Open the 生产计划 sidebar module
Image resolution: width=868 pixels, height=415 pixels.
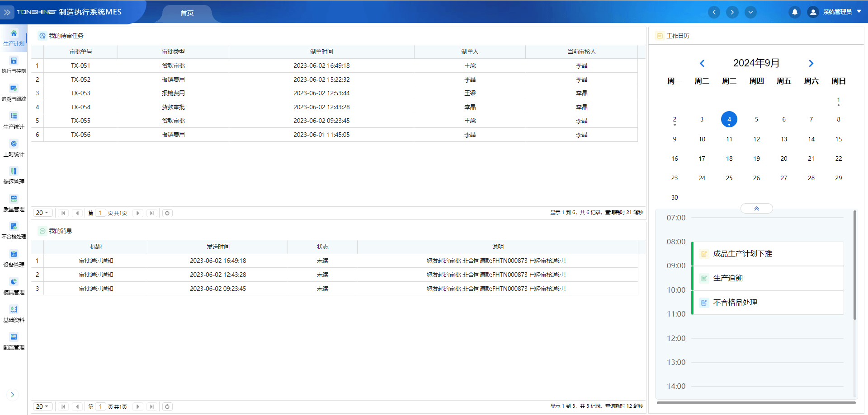[x=14, y=37]
